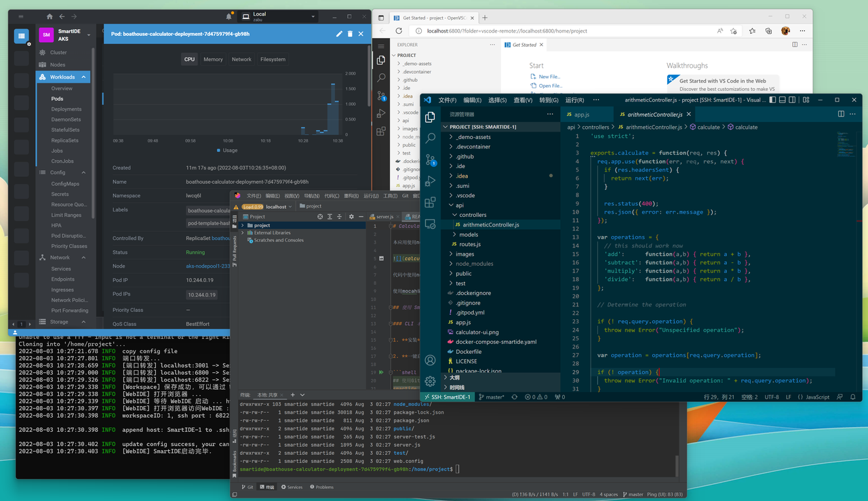This screenshot has width=868, height=501.
Task: Split editor right in desktop VS Code
Action: [841, 114]
